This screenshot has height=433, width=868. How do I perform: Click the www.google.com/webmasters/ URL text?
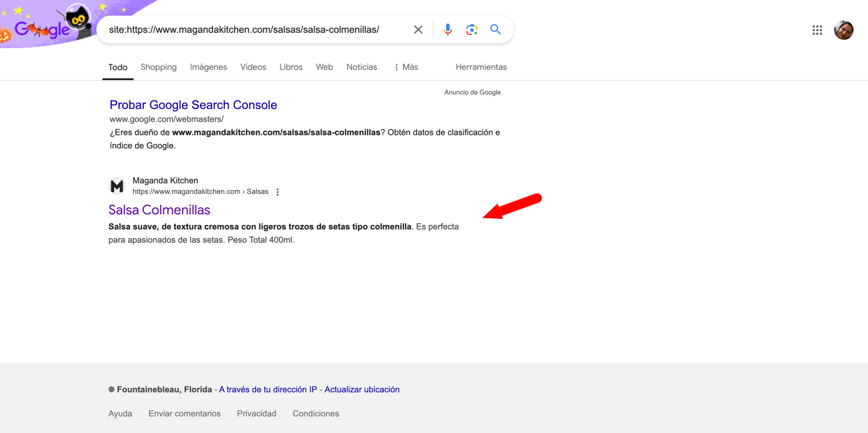pyautogui.click(x=167, y=119)
